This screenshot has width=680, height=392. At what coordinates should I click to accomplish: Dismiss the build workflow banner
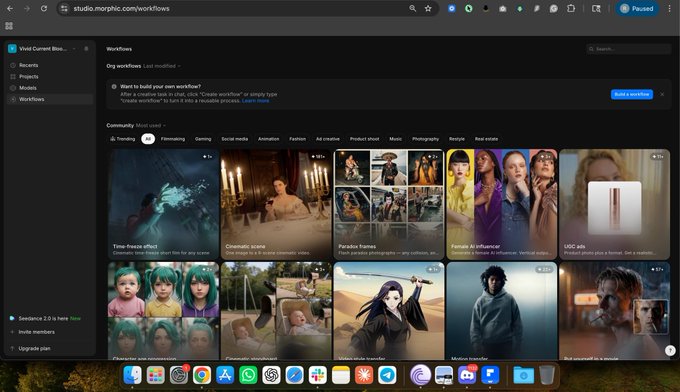662,94
